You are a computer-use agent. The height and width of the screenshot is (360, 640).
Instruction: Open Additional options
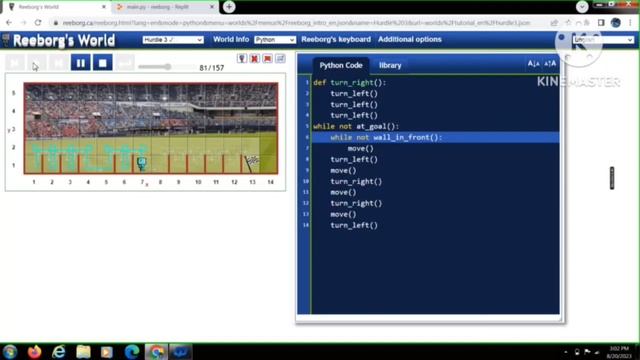point(410,39)
